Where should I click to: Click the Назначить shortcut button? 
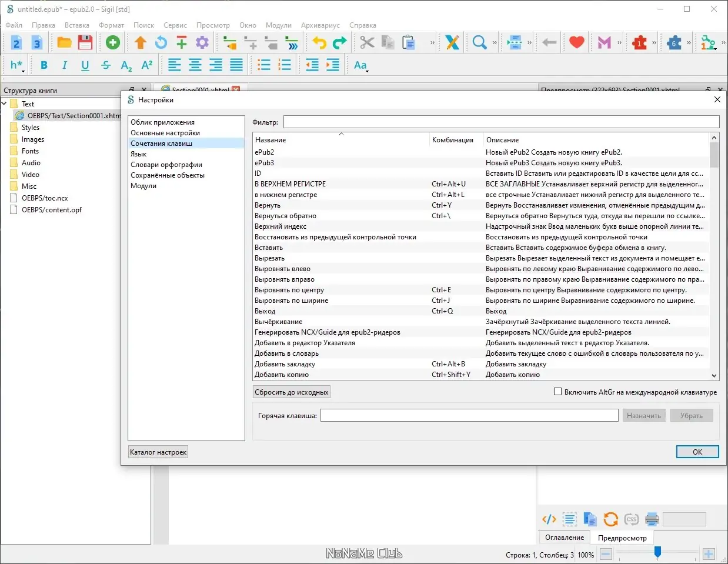tap(644, 416)
